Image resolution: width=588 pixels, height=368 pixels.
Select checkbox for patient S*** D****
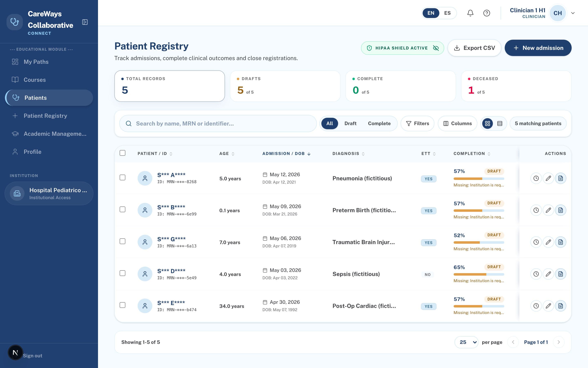122,273
